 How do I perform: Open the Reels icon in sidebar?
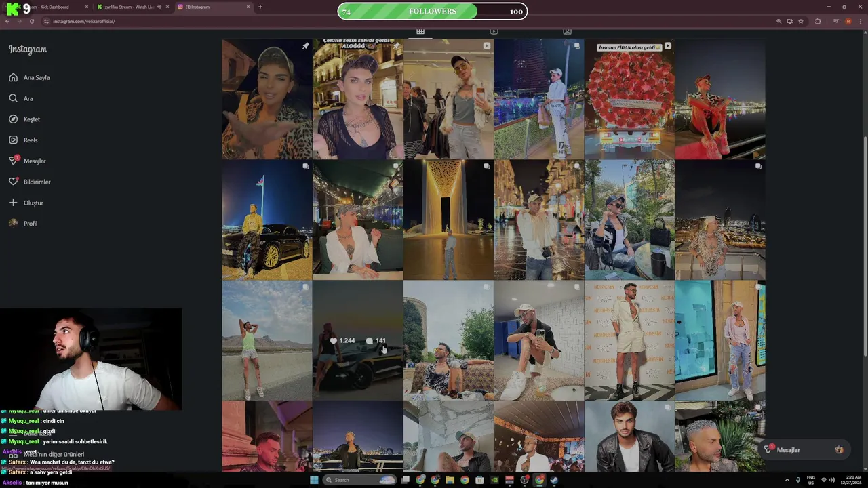[x=13, y=140]
